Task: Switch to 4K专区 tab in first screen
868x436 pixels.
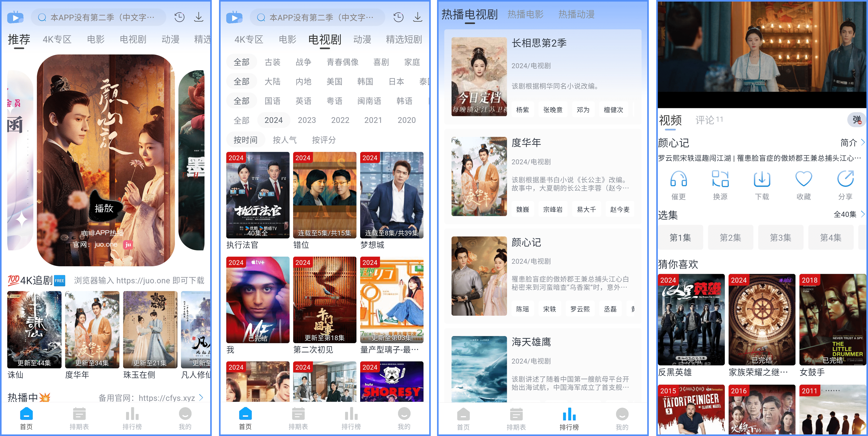Action: coord(57,39)
